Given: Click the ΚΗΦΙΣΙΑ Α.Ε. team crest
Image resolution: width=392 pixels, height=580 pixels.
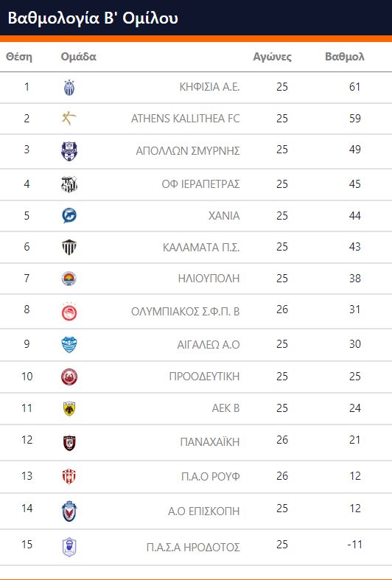Looking at the screenshot, I should (69, 88).
